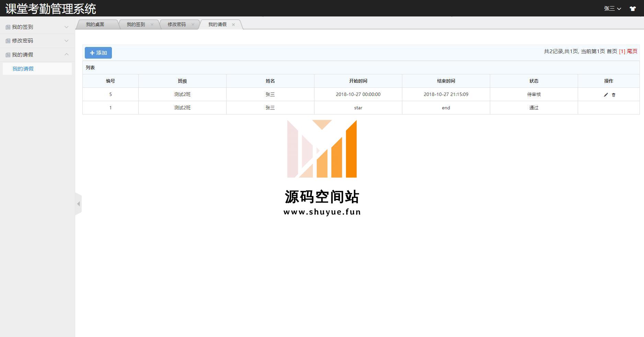The image size is (644, 337).
Task: Click the 我的签到 menu icon in sidebar
Action: (8, 27)
